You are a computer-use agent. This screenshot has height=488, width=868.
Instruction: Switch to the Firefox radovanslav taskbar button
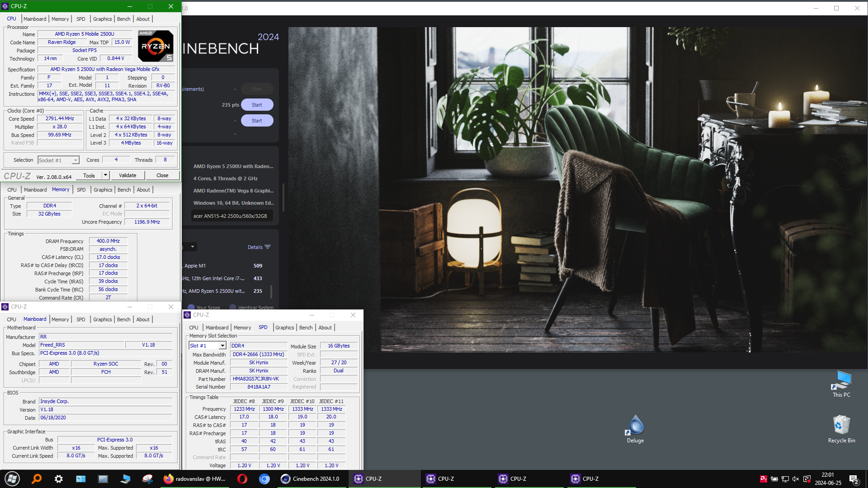[195, 479]
